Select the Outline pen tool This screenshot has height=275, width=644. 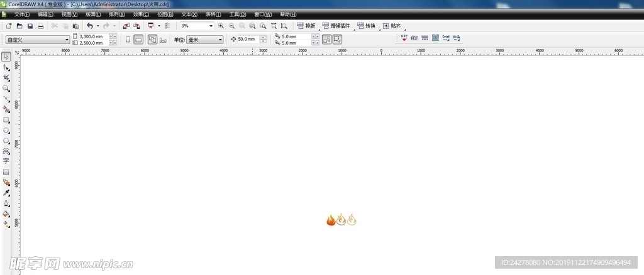pyautogui.click(x=6, y=203)
